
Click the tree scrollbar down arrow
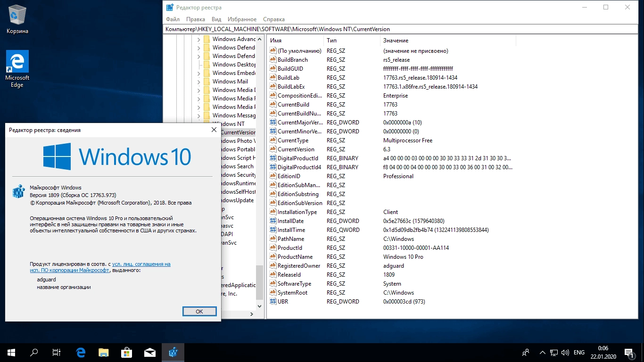click(259, 306)
